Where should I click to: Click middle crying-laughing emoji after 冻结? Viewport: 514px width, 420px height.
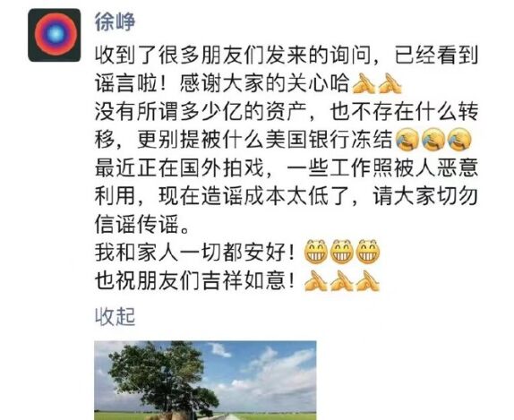pos(433,140)
